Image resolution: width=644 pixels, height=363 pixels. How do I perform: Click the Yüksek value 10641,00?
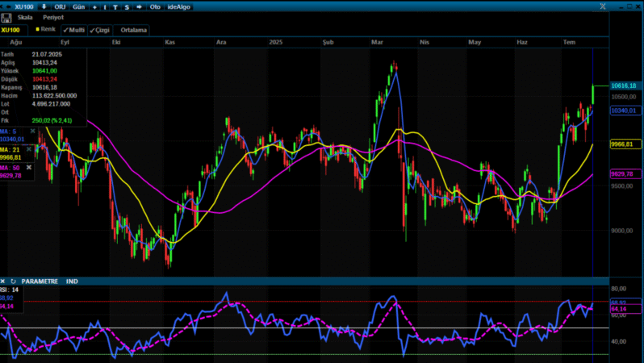click(x=44, y=71)
